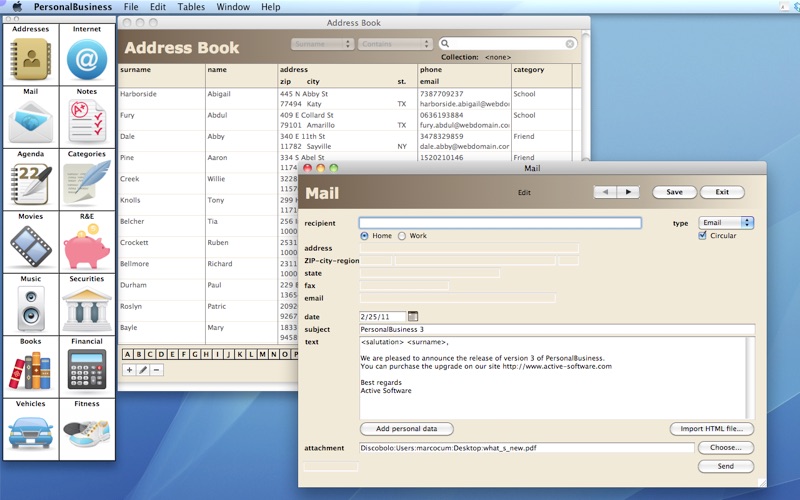
Task: Click the Send button
Action: (725, 466)
